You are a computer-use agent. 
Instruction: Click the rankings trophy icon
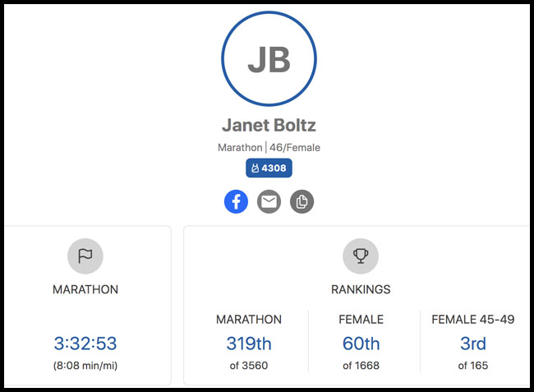coord(360,256)
